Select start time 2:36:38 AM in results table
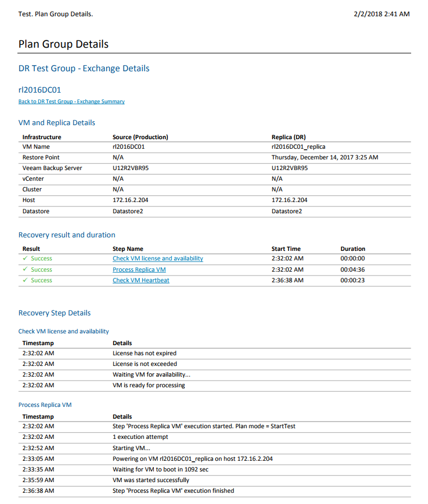428x504 pixels. click(x=287, y=280)
